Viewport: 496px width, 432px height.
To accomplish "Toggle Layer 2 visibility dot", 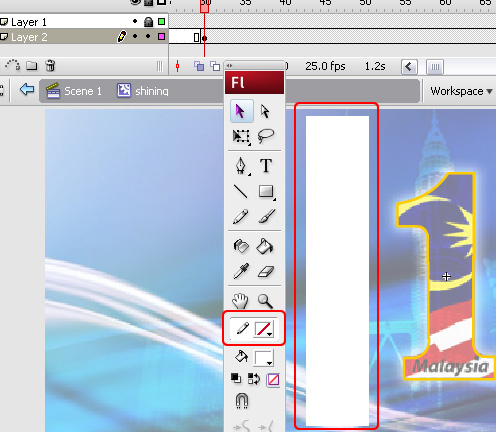I will click(135, 36).
